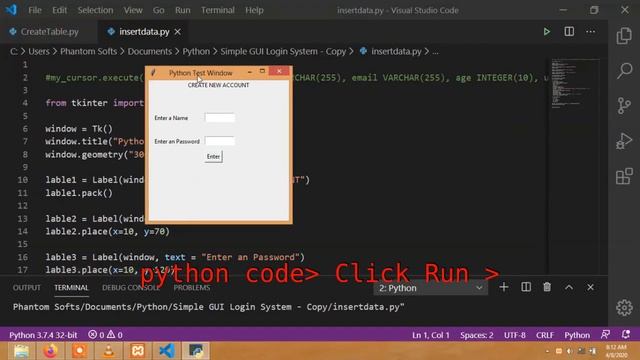The height and width of the screenshot is (360, 640).
Task: Close the insertdata.py tab
Action: click(x=178, y=32)
